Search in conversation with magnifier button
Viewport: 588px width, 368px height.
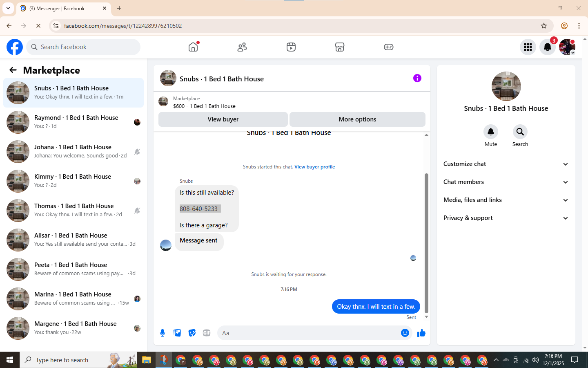(x=520, y=132)
